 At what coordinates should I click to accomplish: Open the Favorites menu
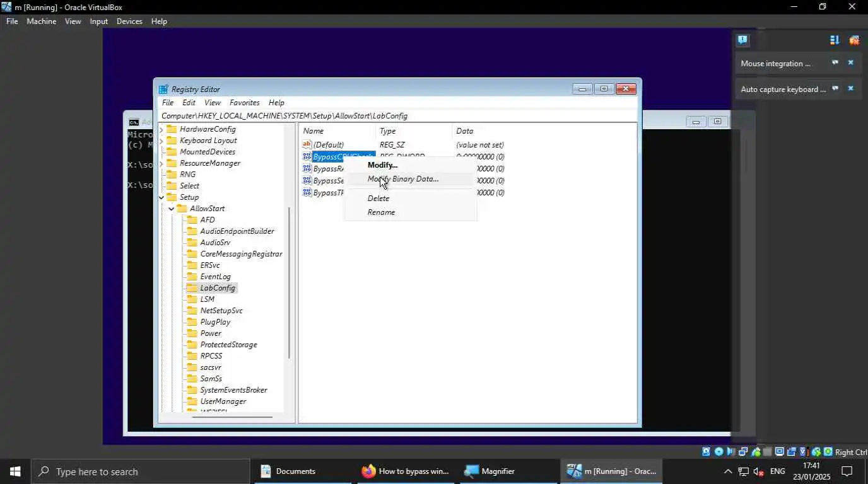tap(245, 103)
